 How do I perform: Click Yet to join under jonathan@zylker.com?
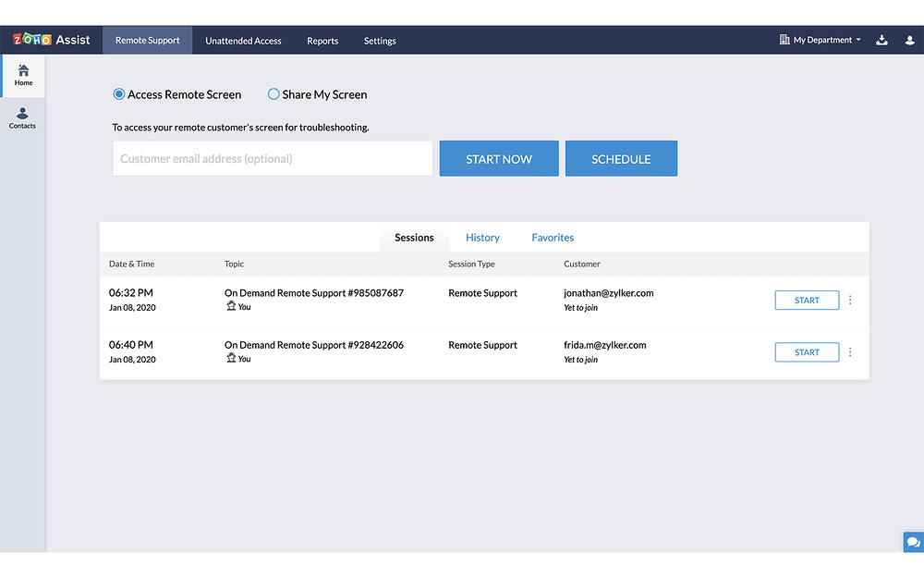[580, 307]
